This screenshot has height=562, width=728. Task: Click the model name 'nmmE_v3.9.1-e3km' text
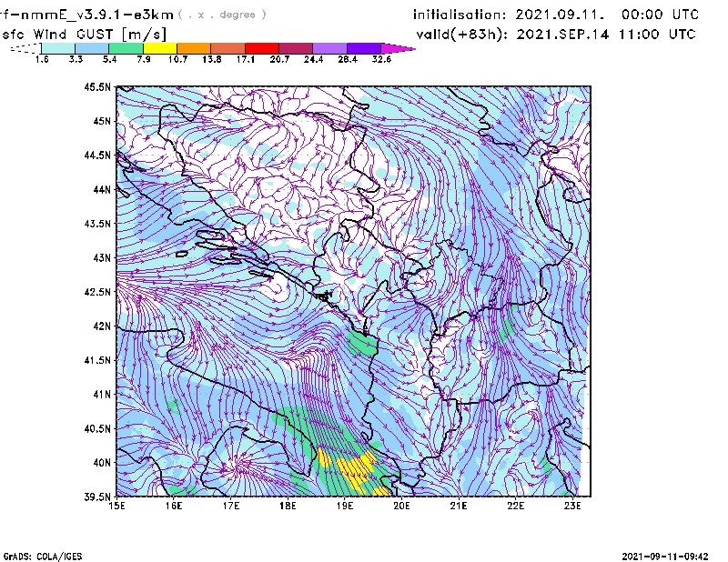[x=97, y=15]
